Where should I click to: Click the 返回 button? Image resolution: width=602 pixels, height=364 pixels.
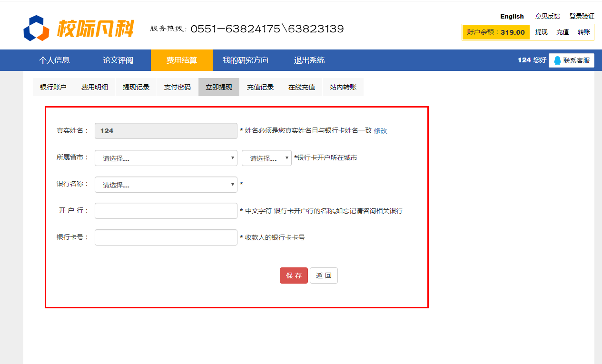[324, 275]
